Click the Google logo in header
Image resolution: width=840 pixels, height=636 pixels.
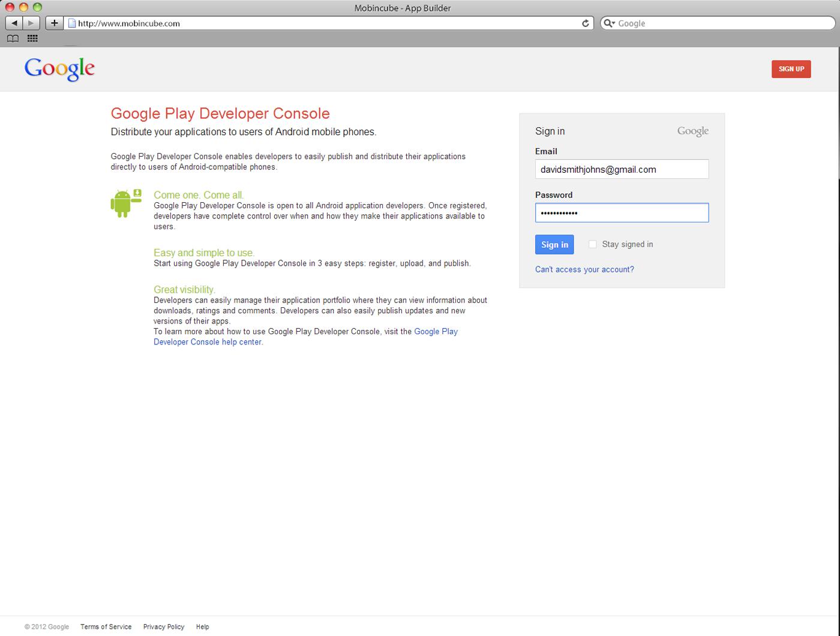(59, 69)
